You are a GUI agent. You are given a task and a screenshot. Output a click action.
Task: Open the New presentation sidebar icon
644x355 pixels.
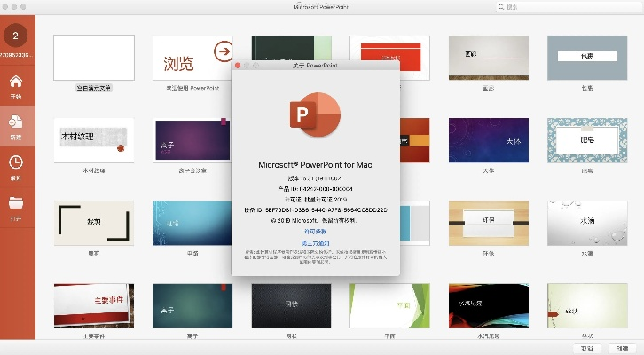17,125
